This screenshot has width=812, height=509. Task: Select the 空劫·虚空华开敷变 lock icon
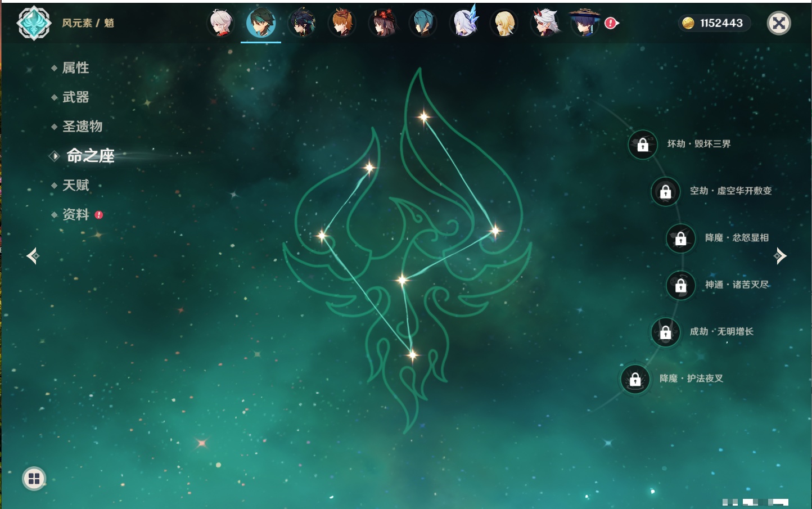click(x=665, y=192)
